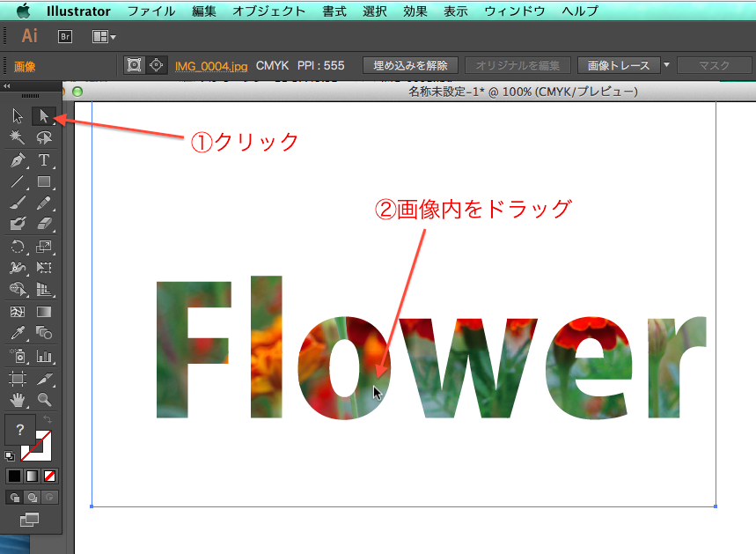Select the Rectangle tool
This screenshot has width=756, height=554.
tap(44, 181)
